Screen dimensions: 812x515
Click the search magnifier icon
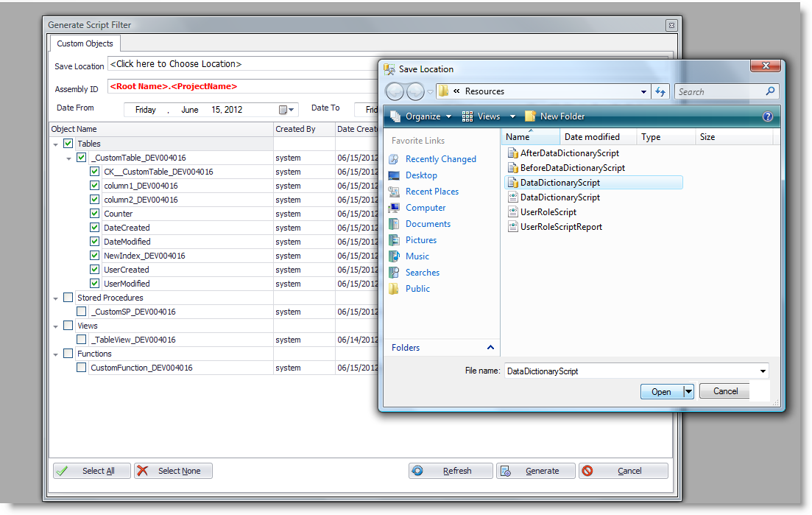[x=770, y=91]
